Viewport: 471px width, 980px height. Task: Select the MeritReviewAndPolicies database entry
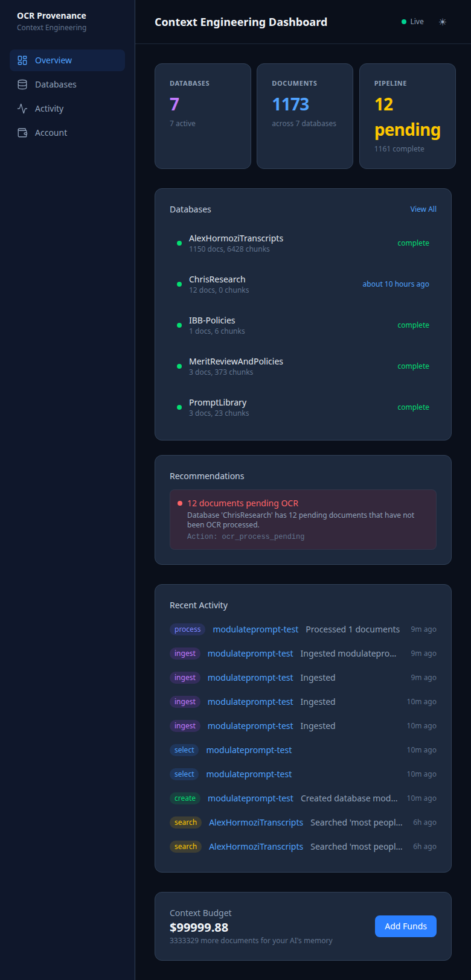[x=236, y=361]
